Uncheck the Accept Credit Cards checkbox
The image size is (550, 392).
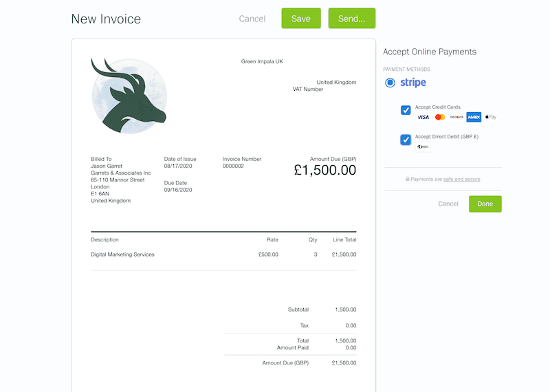tap(406, 110)
